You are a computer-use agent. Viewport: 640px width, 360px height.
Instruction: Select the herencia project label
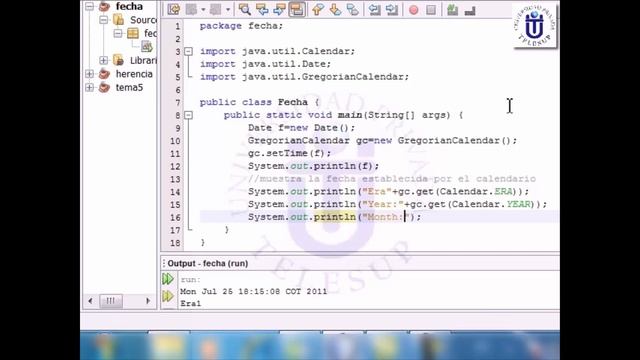tap(134, 74)
